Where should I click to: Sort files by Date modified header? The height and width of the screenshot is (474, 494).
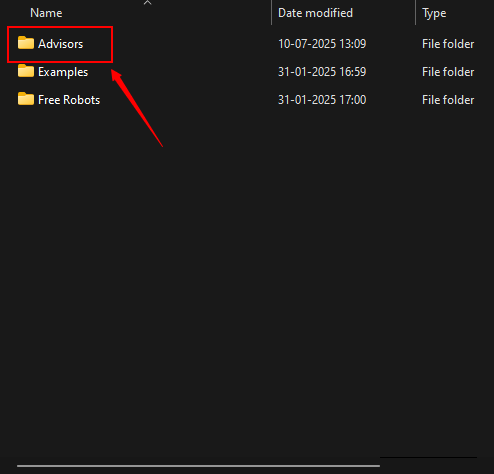coord(315,13)
